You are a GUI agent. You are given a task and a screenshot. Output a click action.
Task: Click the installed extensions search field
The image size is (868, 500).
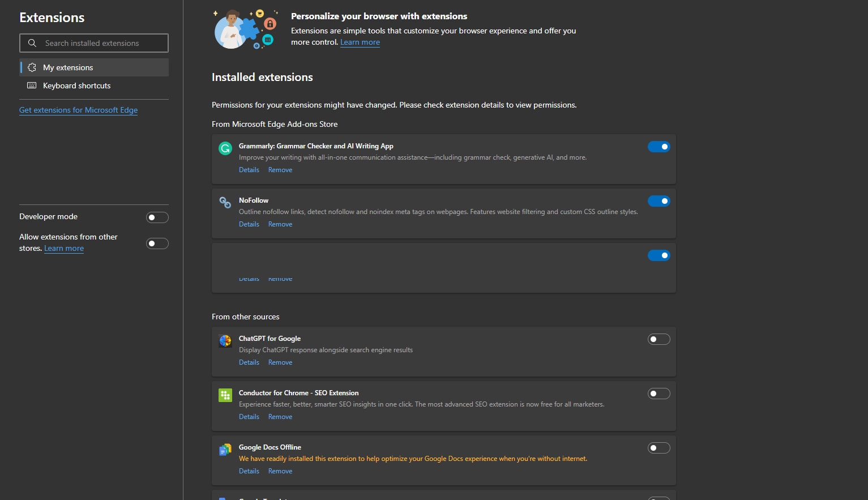[x=93, y=42]
